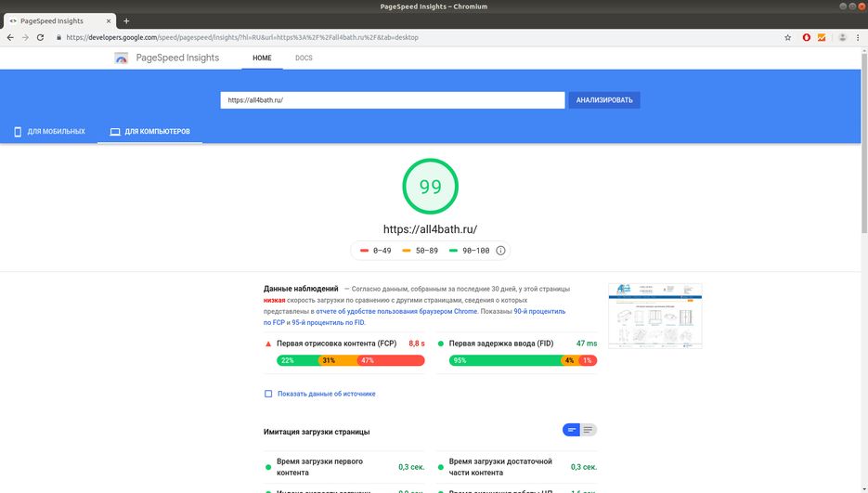
Task: Switch to 'ДЛЯ МОБИЛЬНЫХ' tab
Action: [x=49, y=132]
